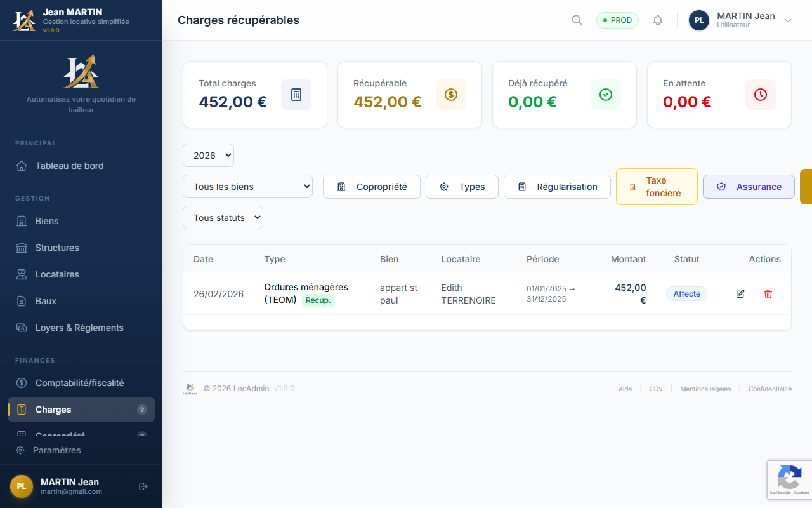Open the Tous statuts dropdown
The image size is (812, 508).
coord(223,217)
